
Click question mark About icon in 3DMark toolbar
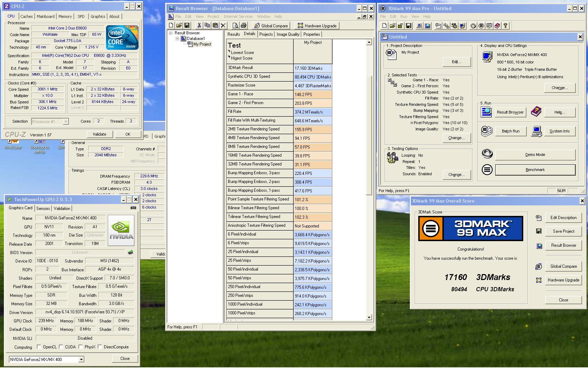(x=505, y=26)
